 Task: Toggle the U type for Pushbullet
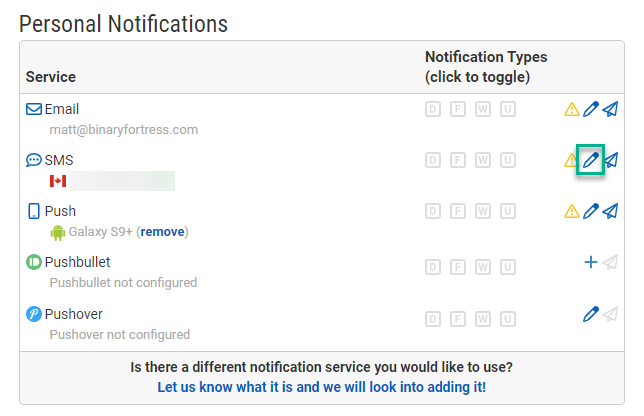click(508, 267)
